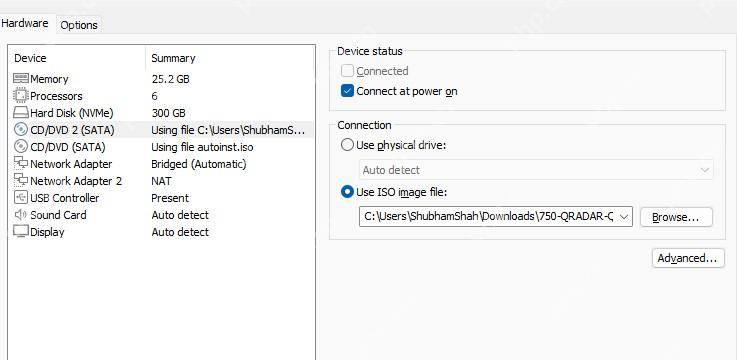Toggle the Connected checkbox
737x360 pixels.
(x=347, y=71)
